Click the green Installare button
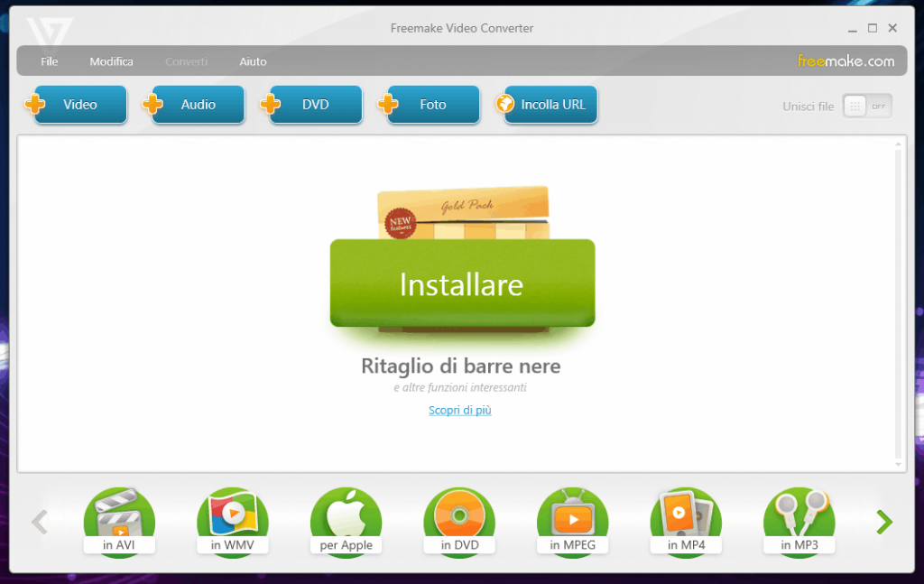Viewport: 924px width, 584px height. point(462,283)
